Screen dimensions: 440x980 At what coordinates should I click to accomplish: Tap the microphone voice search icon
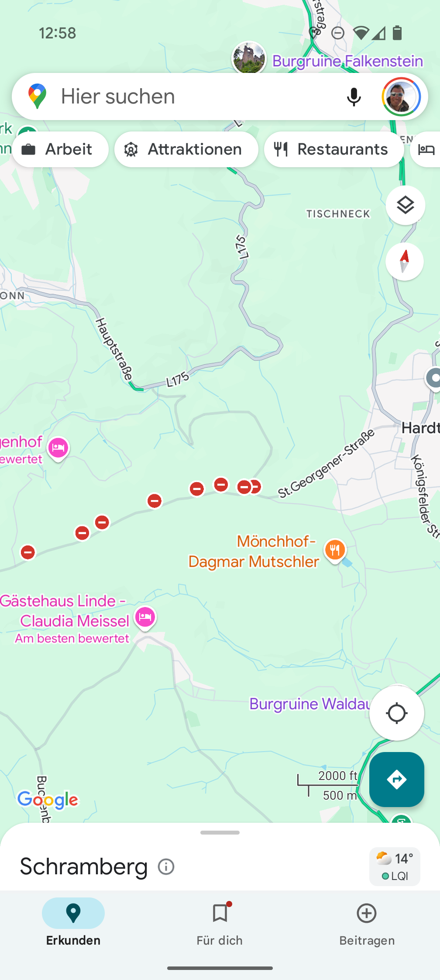pyautogui.click(x=354, y=97)
